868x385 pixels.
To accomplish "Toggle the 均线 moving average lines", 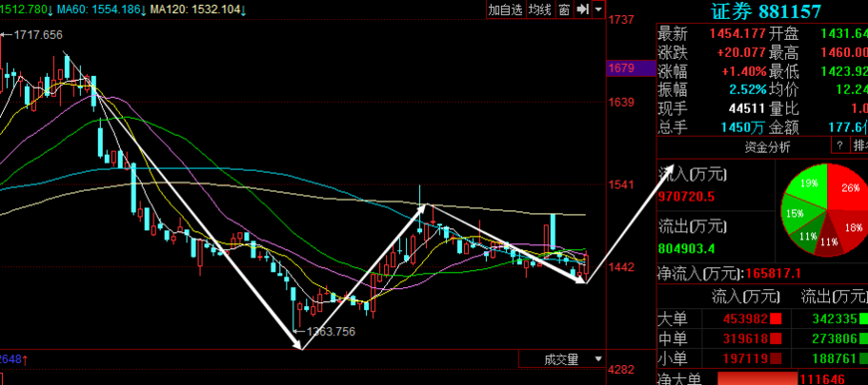I will [x=540, y=9].
